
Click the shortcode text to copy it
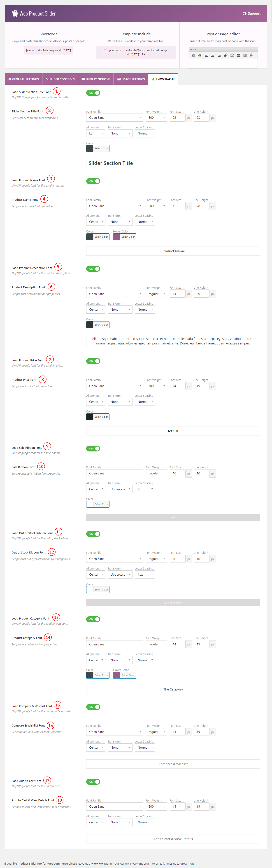click(49, 50)
